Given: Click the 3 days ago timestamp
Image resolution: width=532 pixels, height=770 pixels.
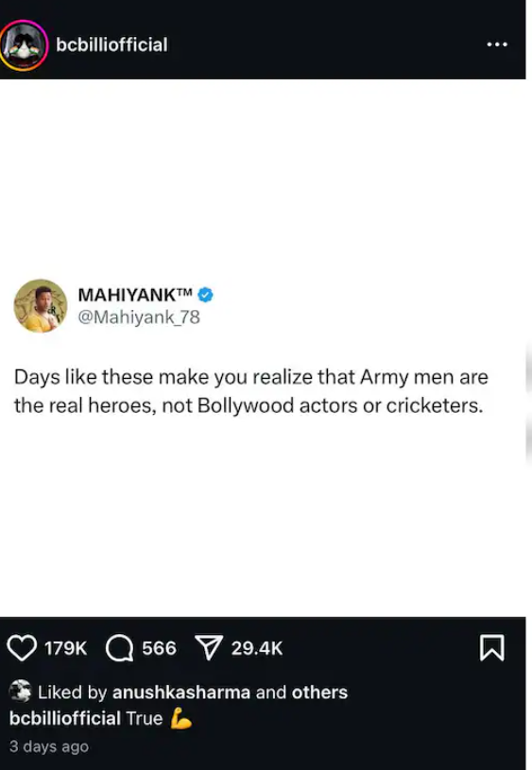Looking at the screenshot, I should click(49, 746).
